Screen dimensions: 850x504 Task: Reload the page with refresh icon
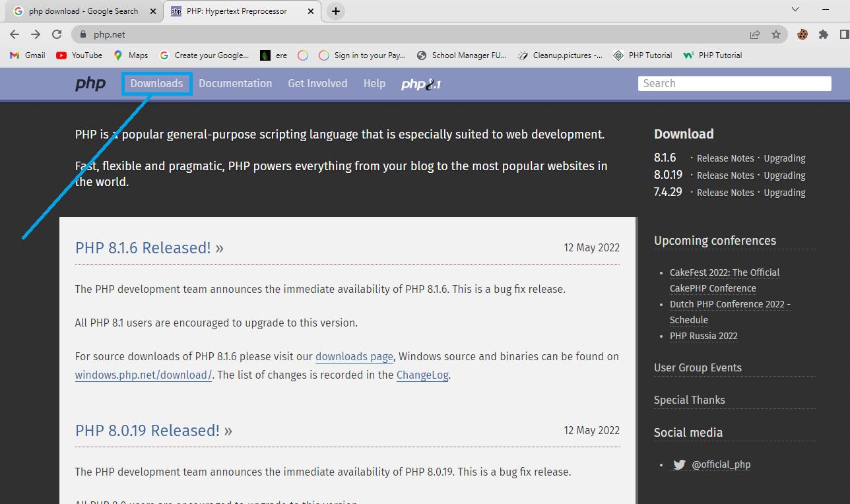point(57,34)
